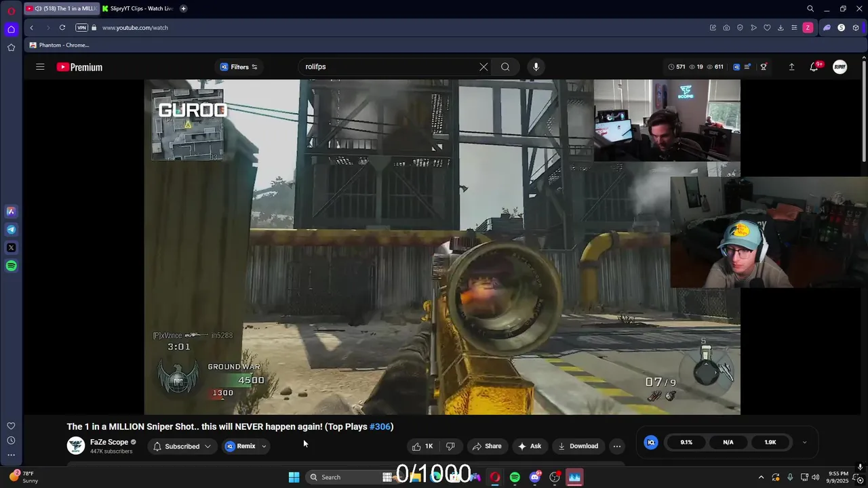Open more actions three-dots menu
This screenshot has height=488, width=868.
point(616,446)
